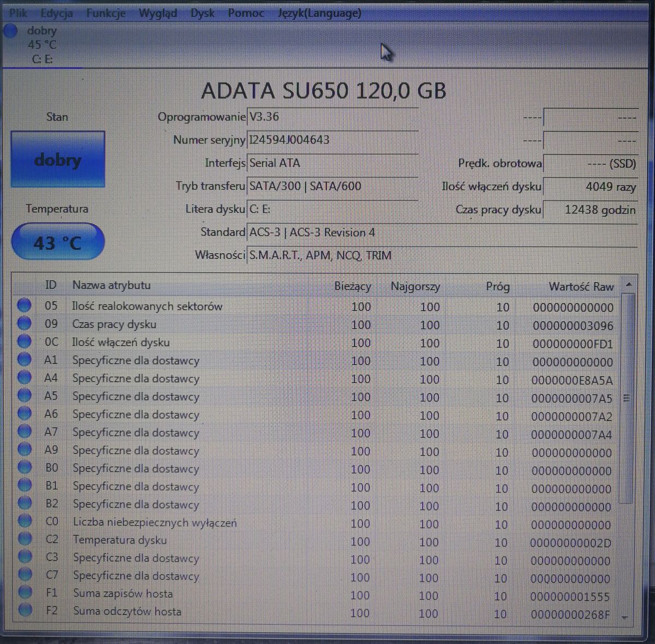The height and width of the screenshot is (644, 655).
Task: Click status circle for attribute F2
Action: pos(25,610)
